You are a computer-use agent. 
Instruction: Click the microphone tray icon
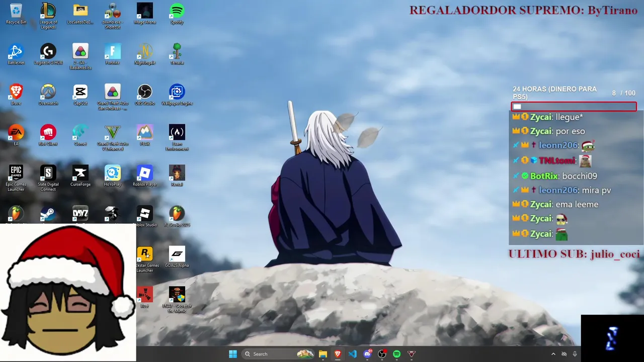[x=575, y=354]
